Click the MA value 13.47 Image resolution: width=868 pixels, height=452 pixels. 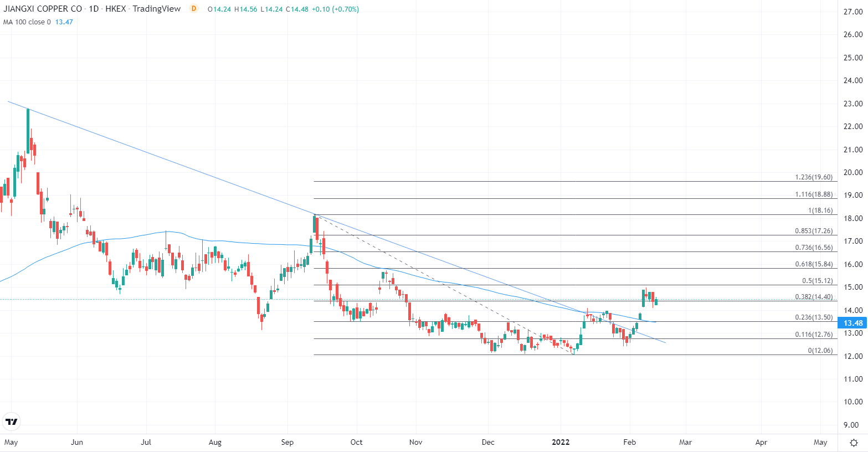(x=64, y=22)
